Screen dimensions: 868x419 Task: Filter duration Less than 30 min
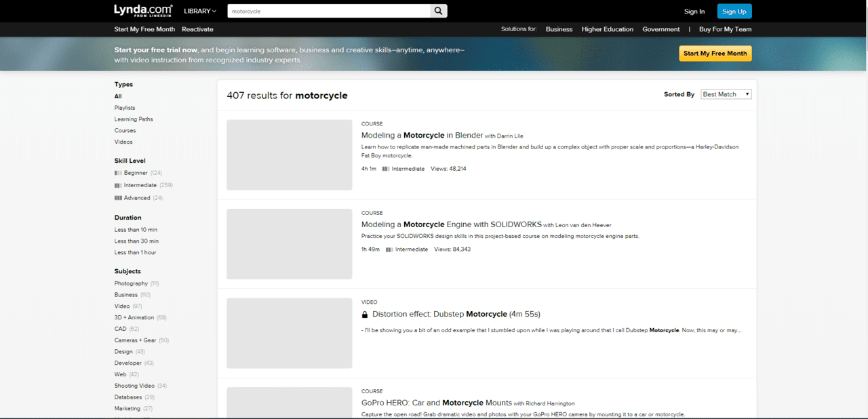click(136, 241)
